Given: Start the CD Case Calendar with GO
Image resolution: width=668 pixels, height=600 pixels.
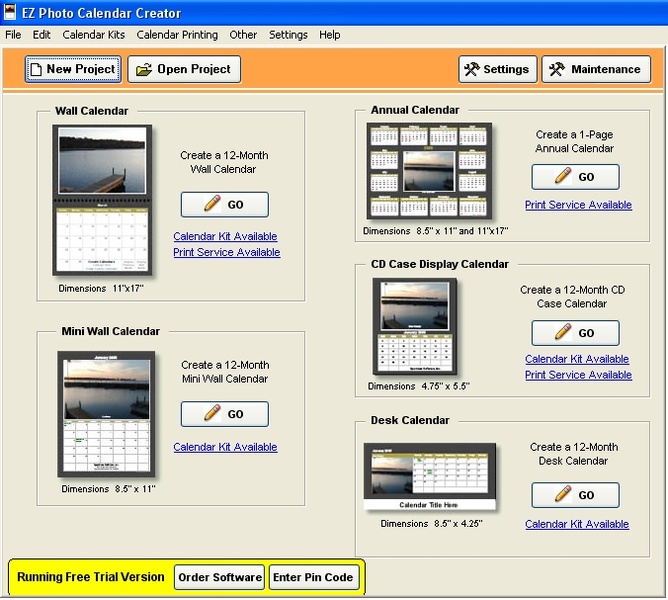Looking at the screenshot, I should (x=576, y=333).
